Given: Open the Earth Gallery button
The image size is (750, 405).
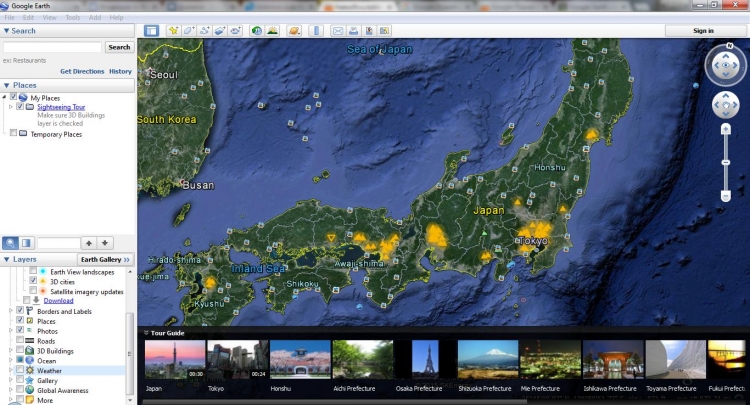Looking at the screenshot, I should 105,259.
